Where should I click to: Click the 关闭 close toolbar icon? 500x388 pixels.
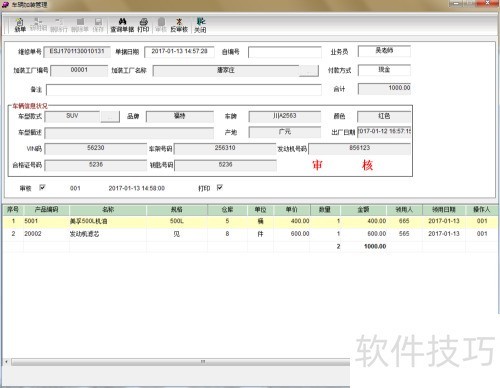200,25
